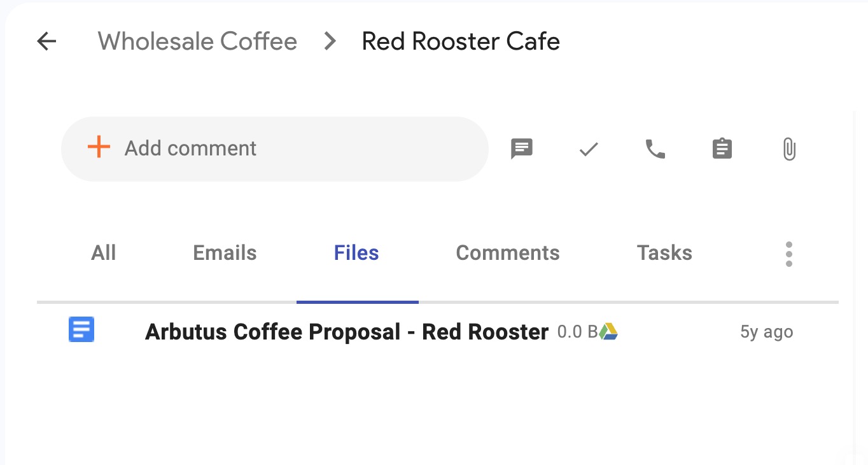
Task: Select the Files tab
Action: 356,253
